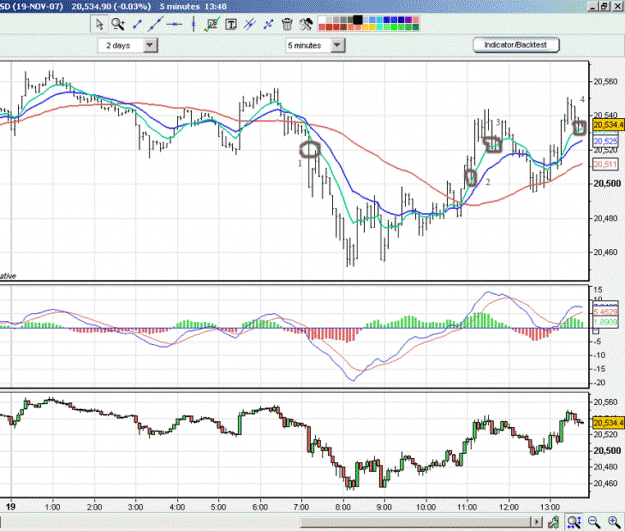Image resolution: width=625 pixels, height=531 pixels.
Task: Pick the bright green color swatch
Action: 394,27
